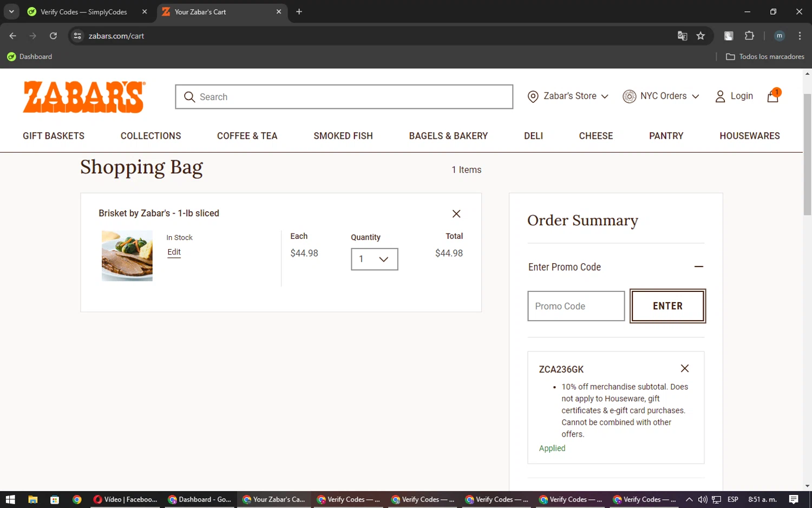Close Your Zabar's Cart tab
Screen dimensions: 812x508
(279, 11)
